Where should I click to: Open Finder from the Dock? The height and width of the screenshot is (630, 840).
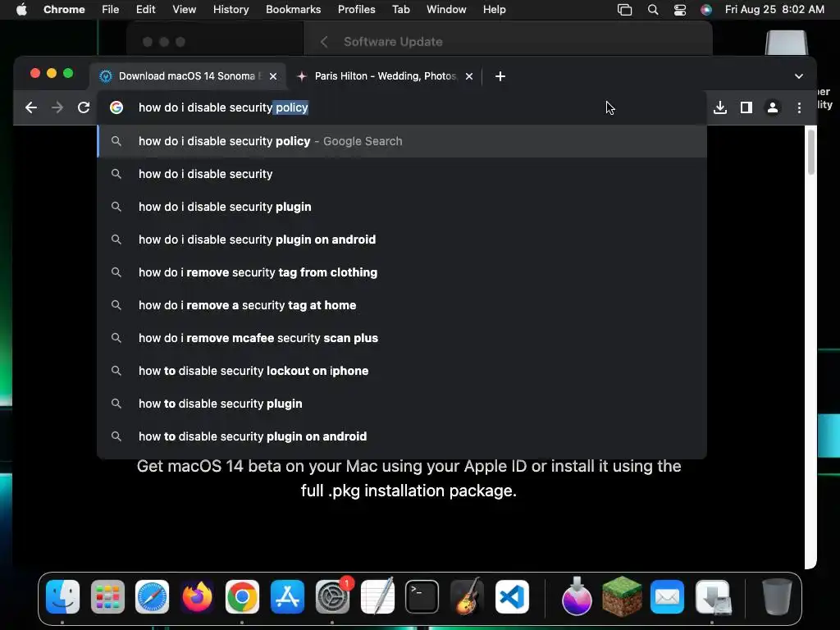[62, 597]
